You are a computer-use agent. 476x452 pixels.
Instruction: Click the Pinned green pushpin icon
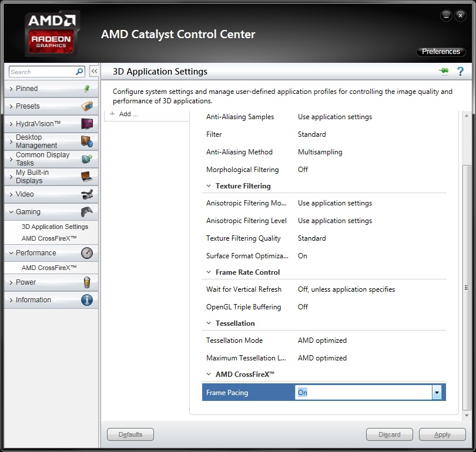pyautogui.click(x=87, y=89)
